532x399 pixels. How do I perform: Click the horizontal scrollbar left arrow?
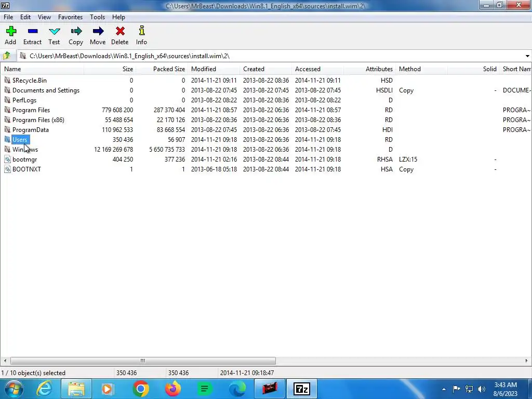pos(5,361)
